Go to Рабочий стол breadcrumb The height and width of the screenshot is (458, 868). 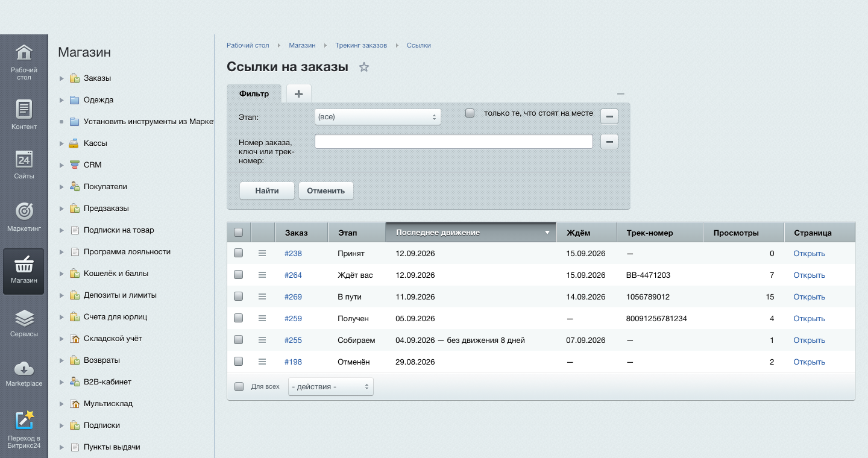click(248, 45)
